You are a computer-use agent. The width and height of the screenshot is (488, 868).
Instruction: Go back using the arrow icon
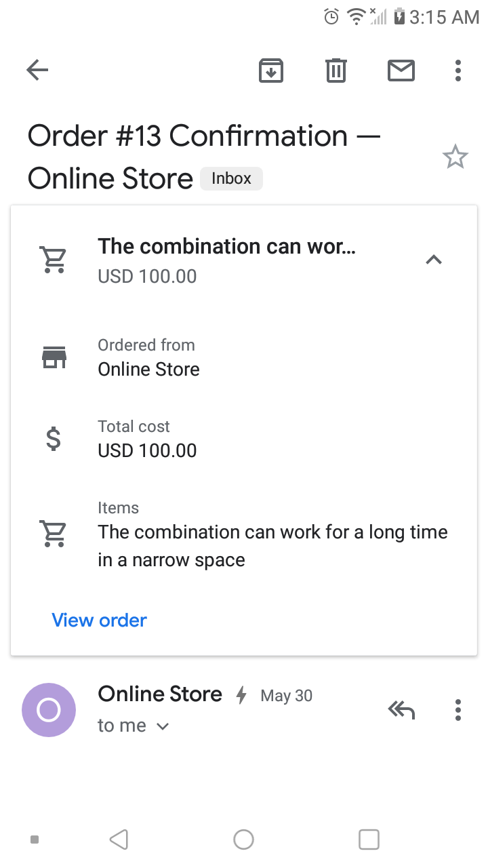[37, 70]
